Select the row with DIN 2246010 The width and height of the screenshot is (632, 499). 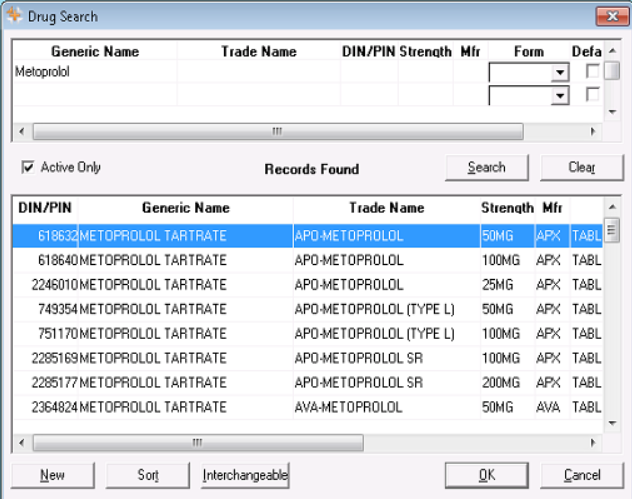coord(308,285)
